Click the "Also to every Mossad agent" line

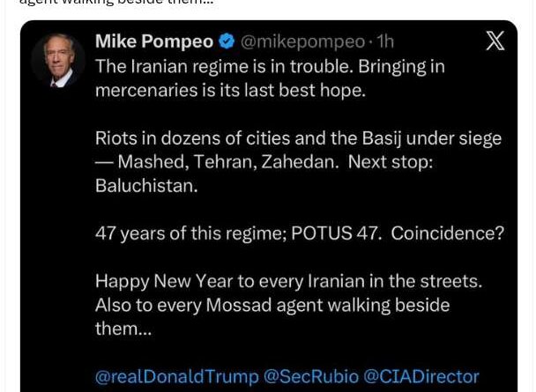point(272,305)
